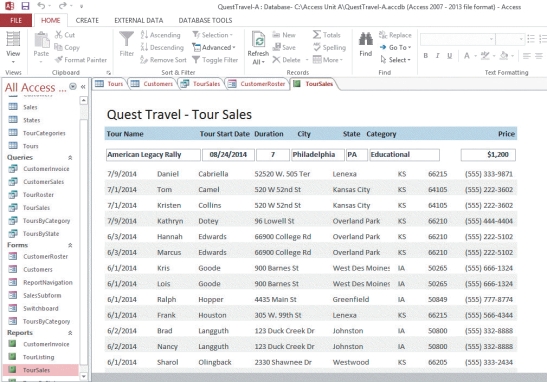Open the navigation pane category dropdown
Viewport: 547px width, 382px height.
[x=73, y=87]
